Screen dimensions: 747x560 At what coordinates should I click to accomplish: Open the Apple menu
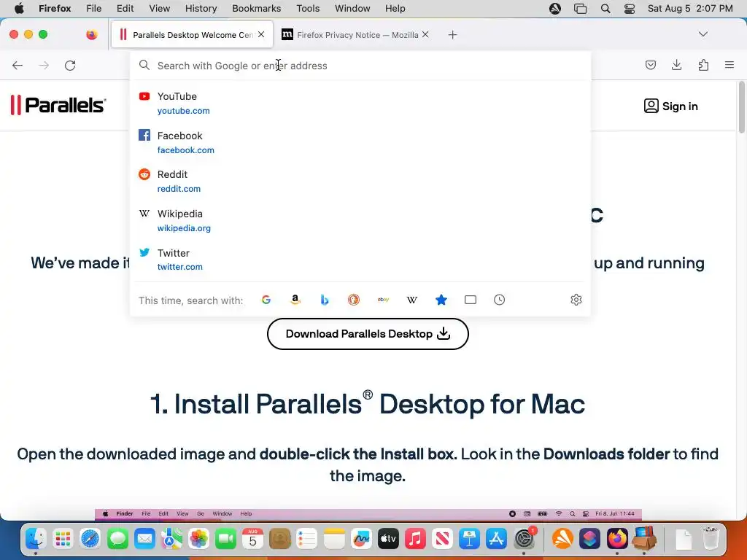click(19, 8)
